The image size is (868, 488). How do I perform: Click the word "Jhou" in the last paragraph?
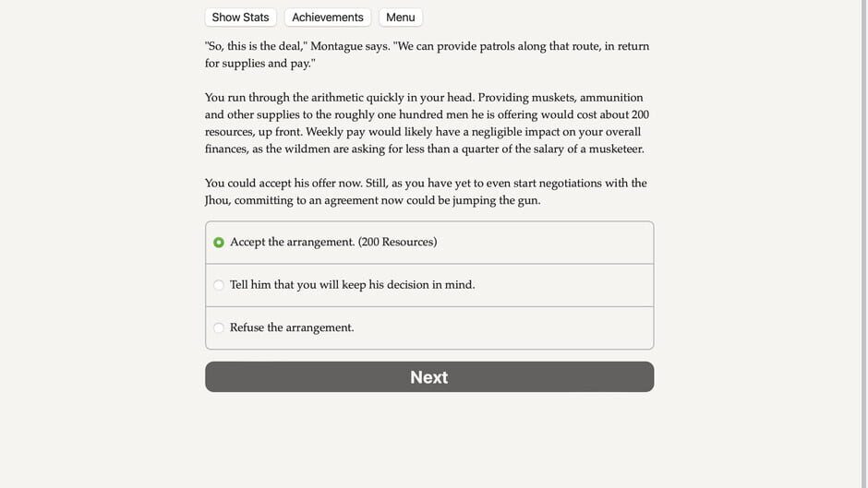(x=220, y=200)
